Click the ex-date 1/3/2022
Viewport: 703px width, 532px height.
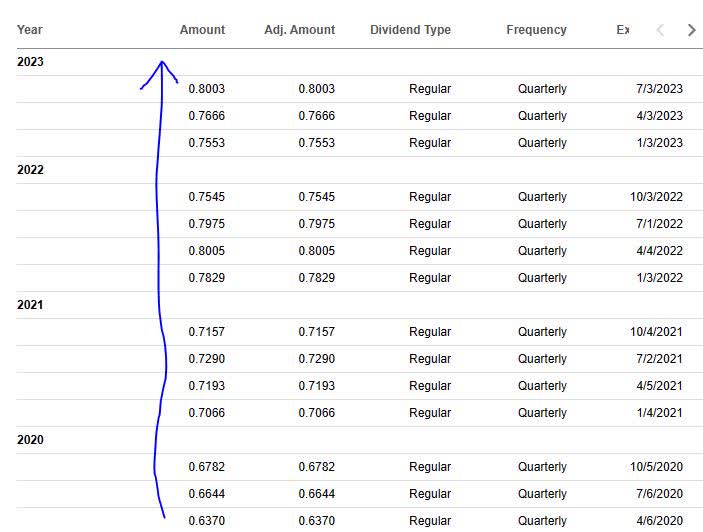(660, 277)
